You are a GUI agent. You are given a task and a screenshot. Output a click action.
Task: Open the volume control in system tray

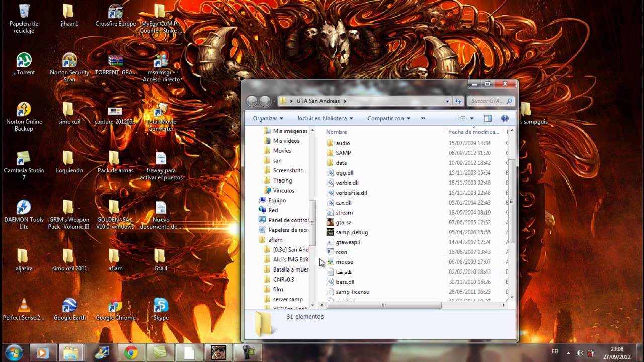click(x=580, y=353)
